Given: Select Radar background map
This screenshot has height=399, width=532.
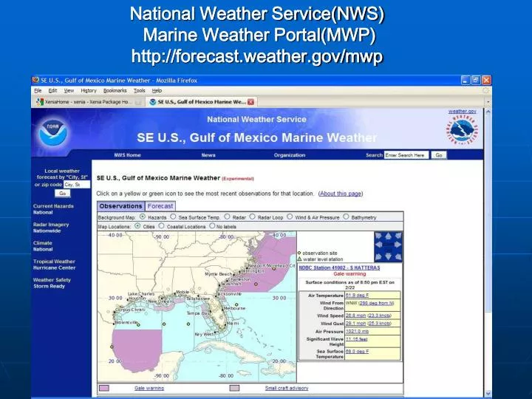Looking at the screenshot, I should coord(227,216).
